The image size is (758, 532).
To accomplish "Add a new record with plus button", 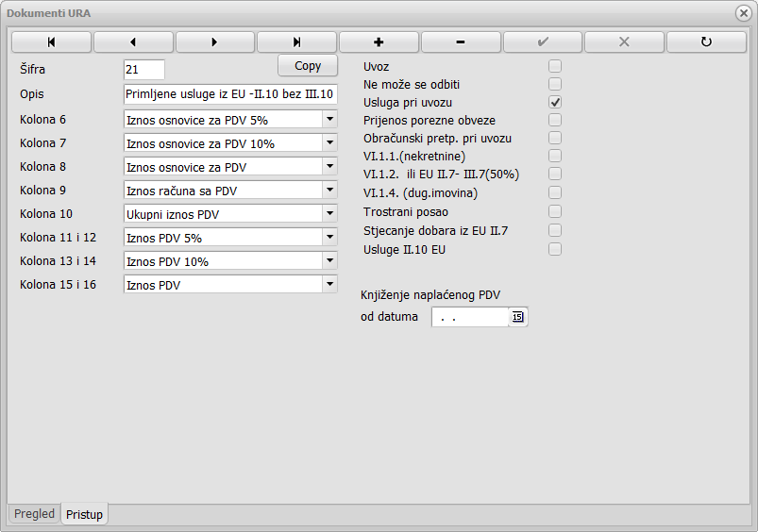I will tap(379, 42).
